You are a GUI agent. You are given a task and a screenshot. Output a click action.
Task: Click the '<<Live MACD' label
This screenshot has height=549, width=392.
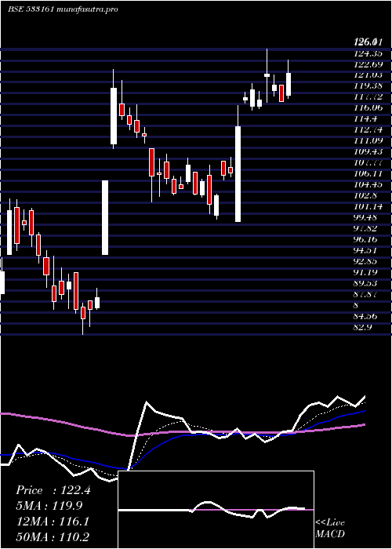point(330,529)
